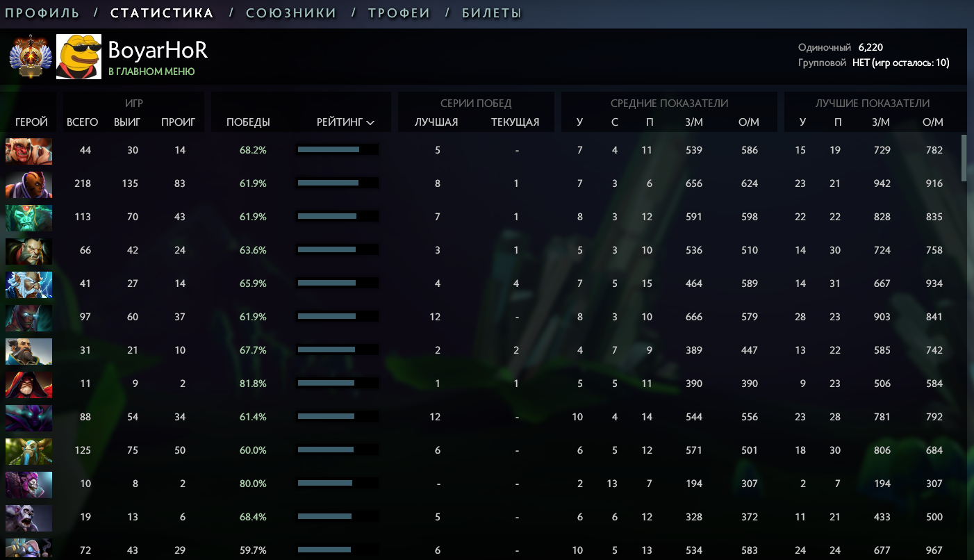
Task: Sort by ТЕКУЩАЯ win streak header
Action: (x=515, y=122)
